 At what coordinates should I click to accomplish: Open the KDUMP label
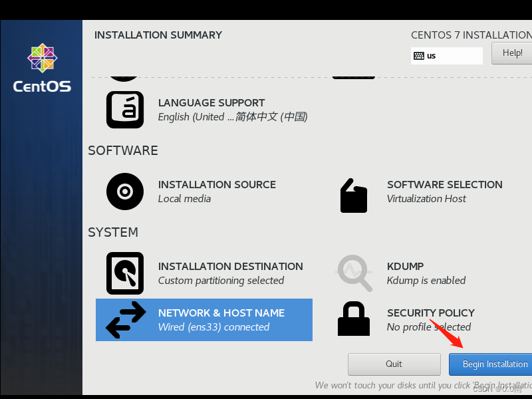click(x=405, y=267)
